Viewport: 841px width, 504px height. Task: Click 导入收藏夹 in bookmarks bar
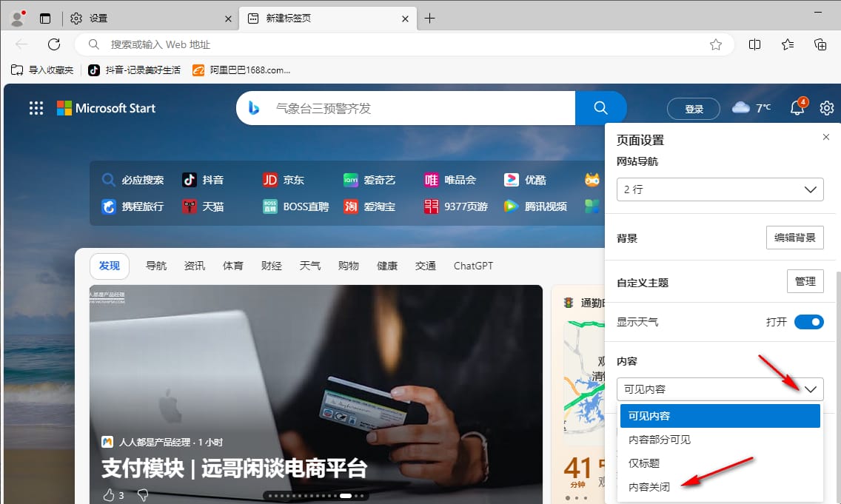click(42, 70)
